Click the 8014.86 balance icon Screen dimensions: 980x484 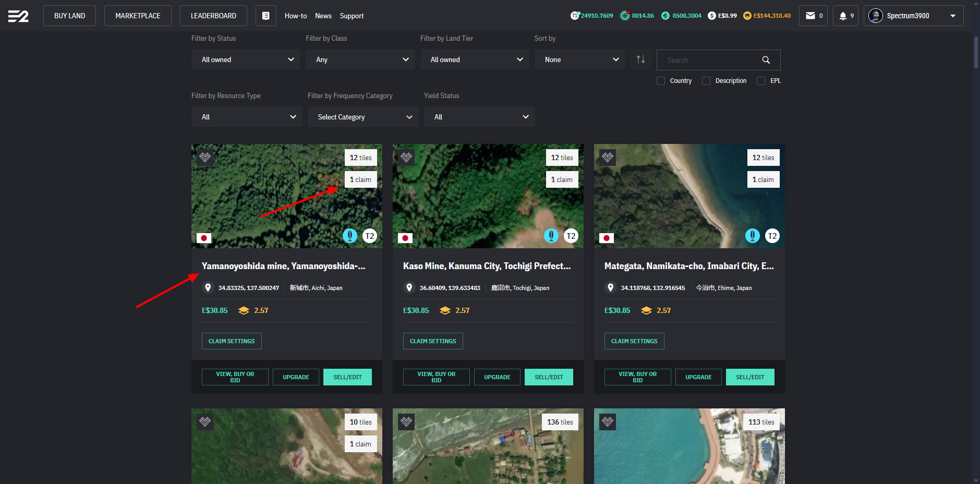coord(625,16)
